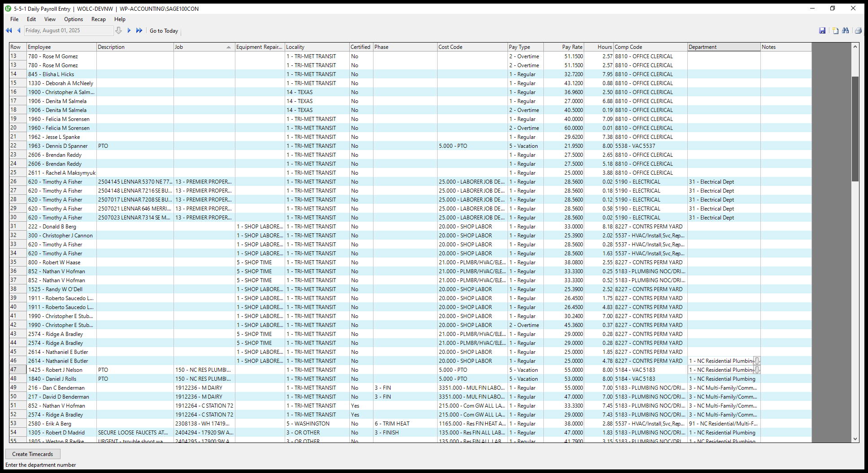Click the new document icon
The image size is (868, 473).
coord(835,30)
